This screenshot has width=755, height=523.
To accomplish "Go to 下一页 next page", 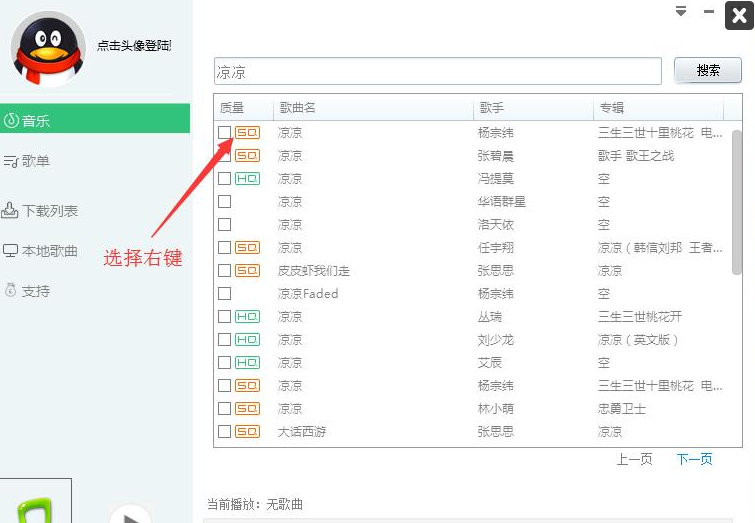I will pos(694,459).
